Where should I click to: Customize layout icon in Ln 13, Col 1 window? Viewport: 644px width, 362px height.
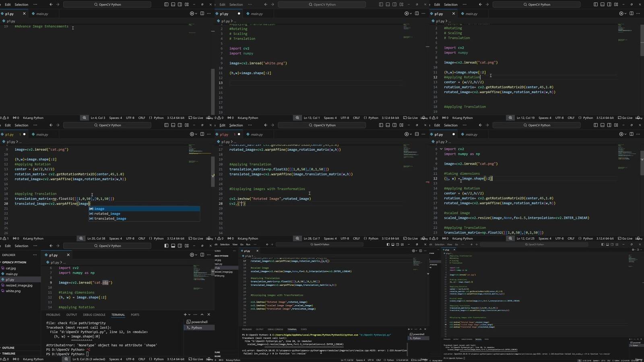(x=401, y=4)
